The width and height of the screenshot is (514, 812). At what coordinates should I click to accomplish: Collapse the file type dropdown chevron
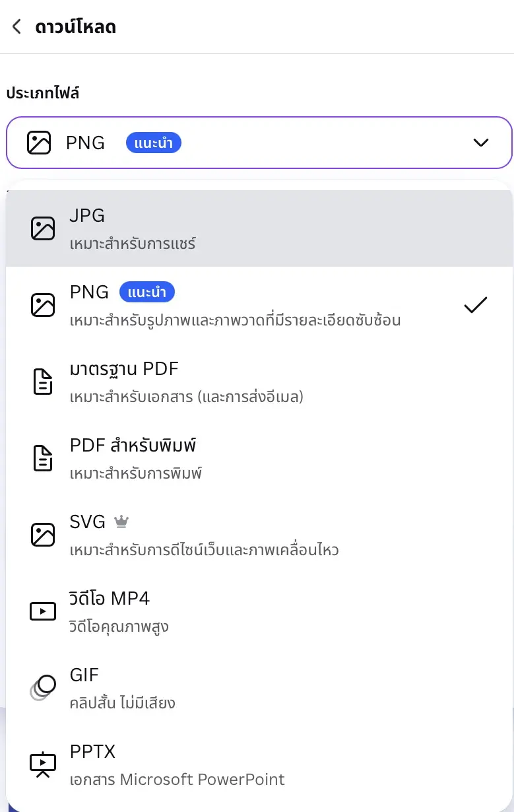point(481,143)
